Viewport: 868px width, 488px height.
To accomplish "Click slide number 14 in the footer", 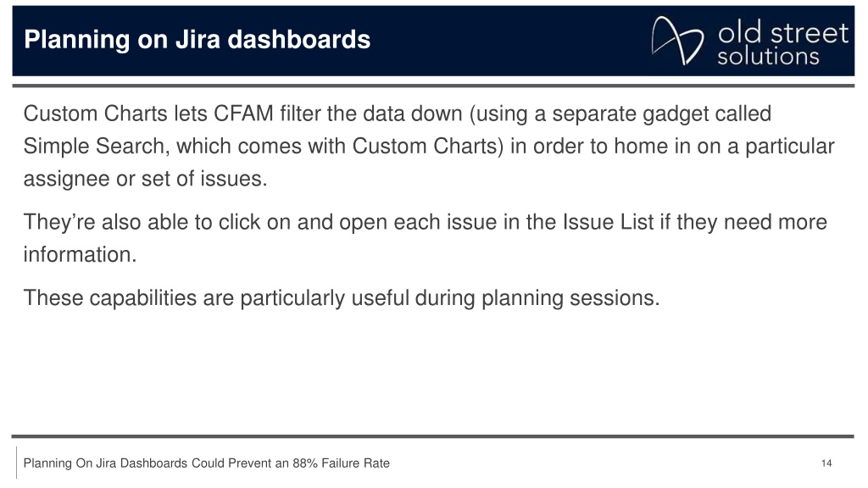I will click(826, 463).
